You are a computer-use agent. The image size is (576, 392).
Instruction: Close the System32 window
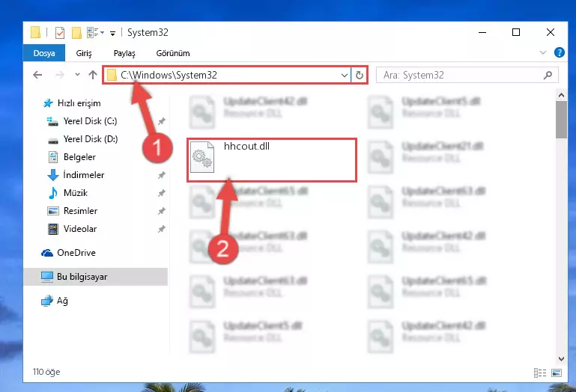[x=551, y=32]
